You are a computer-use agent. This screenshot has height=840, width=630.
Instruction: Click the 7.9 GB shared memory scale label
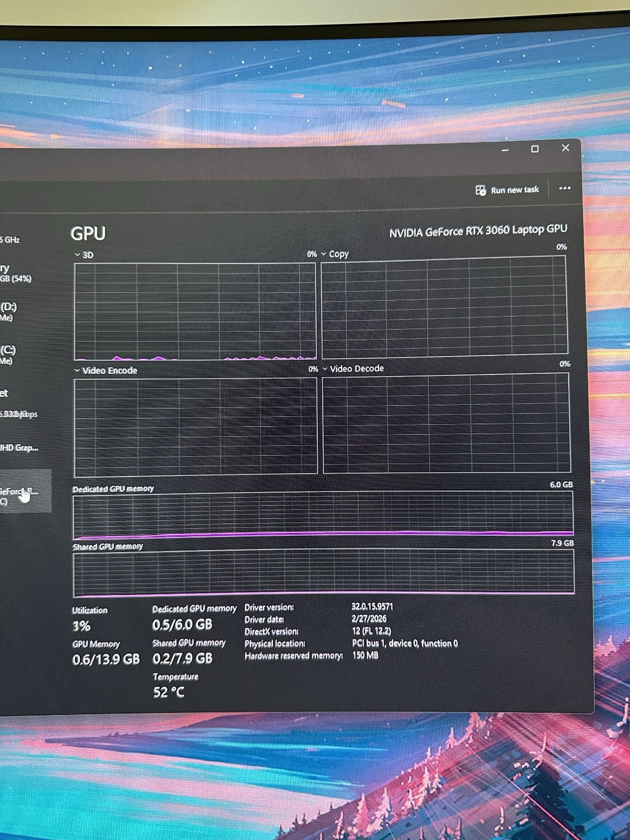pos(562,543)
